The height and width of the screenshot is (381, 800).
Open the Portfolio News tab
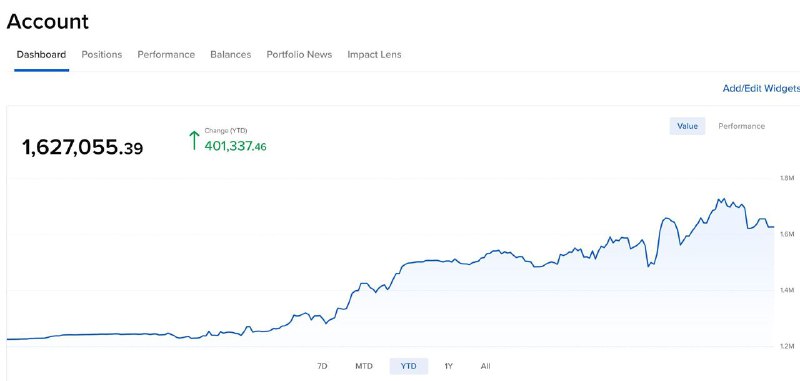[x=299, y=55]
